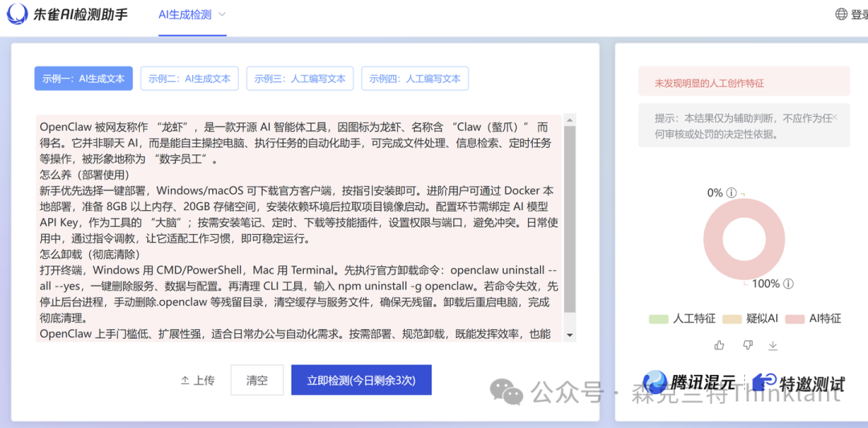Click the 朱雀AI检测助手 bird logo icon

coord(17,14)
